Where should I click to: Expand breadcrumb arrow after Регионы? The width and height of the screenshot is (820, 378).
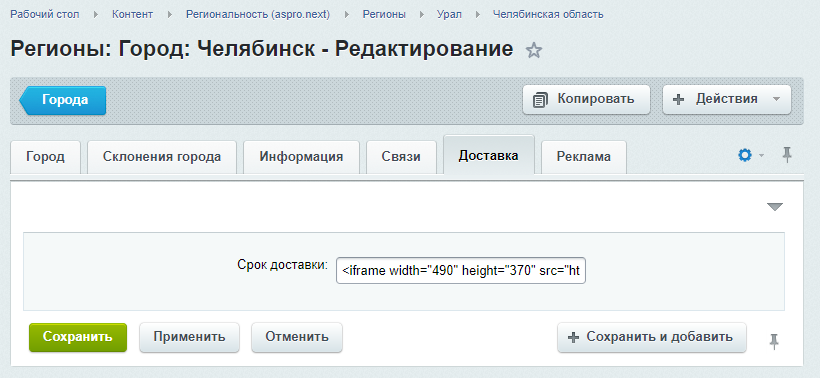click(x=422, y=15)
